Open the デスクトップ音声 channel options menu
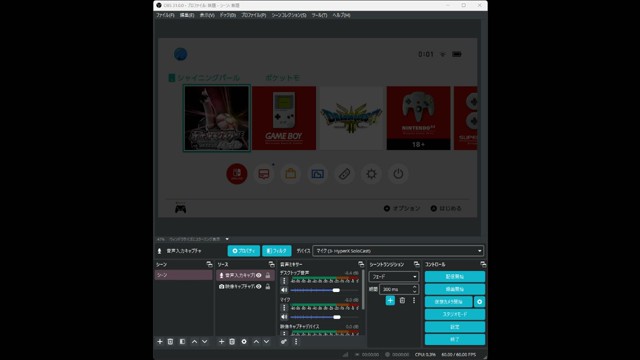This screenshot has height=360, width=640. pos(284,281)
